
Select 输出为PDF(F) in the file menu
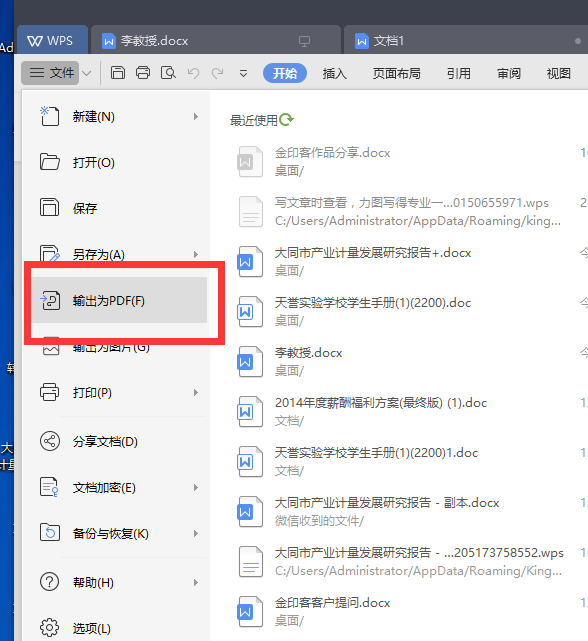tap(119, 300)
